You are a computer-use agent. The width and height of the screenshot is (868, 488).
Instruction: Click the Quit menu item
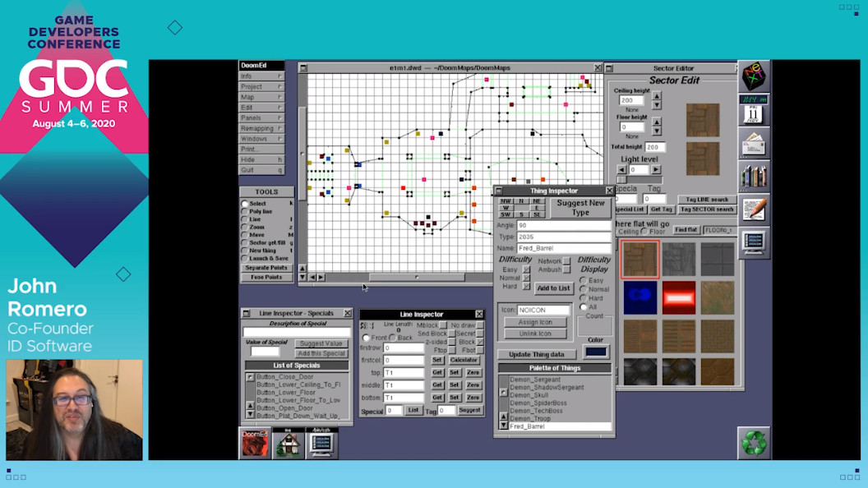(x=262, y=170)
